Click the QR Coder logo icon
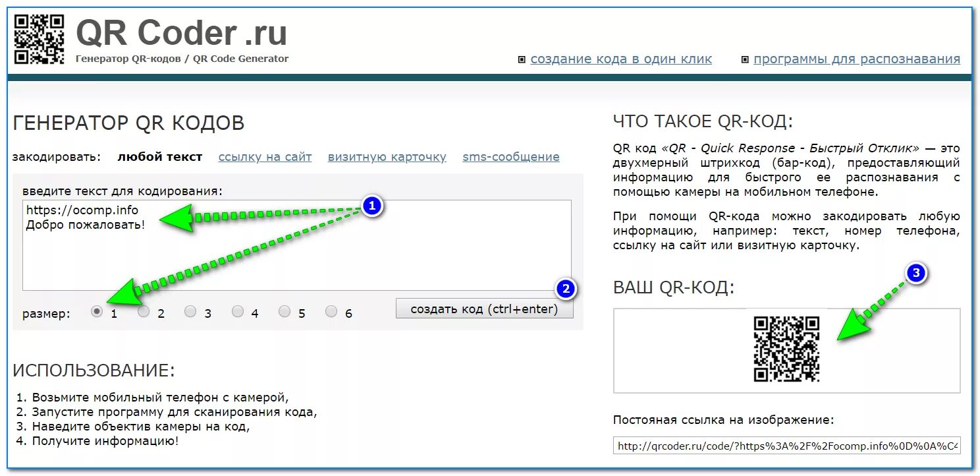 tap(40, 40)
